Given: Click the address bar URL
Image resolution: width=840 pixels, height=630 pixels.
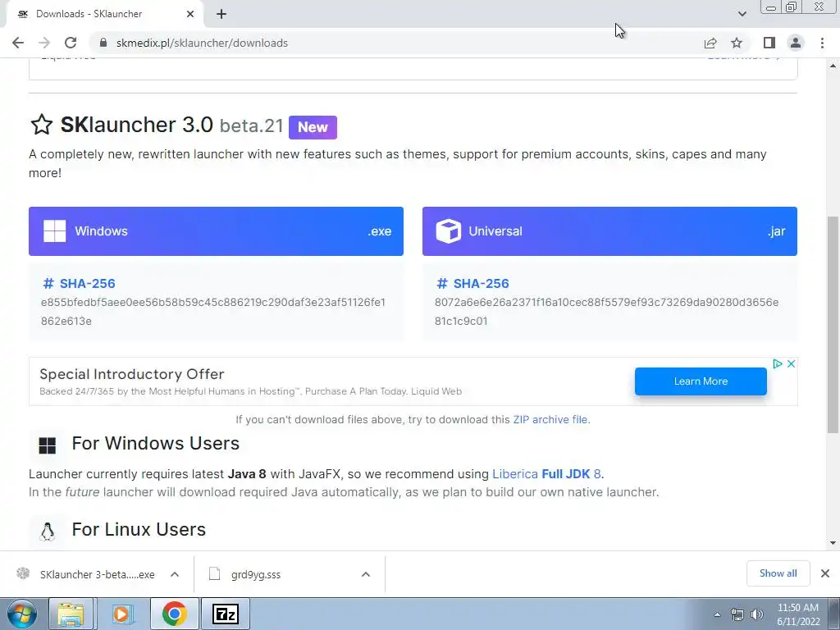Looking at the screenshot, I should coord(202,43).
